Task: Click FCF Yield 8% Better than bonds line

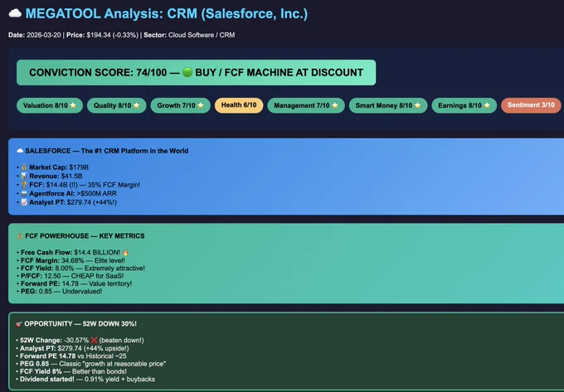Action: click(x=73, y=371)
